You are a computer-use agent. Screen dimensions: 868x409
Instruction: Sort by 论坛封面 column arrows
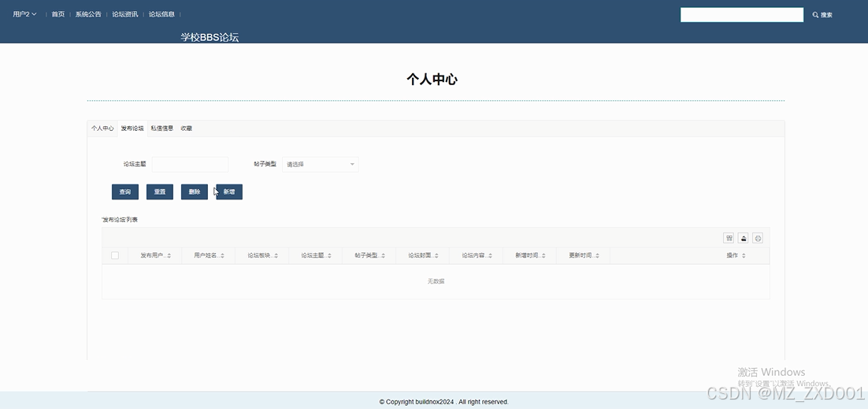(437, 255)
